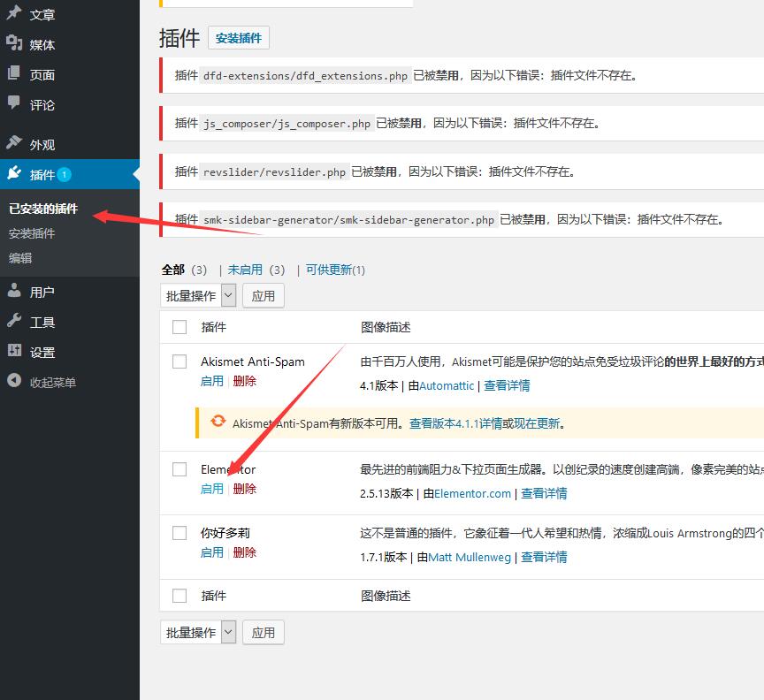This screenshot has height=700, width=764.
Task: Click 收起菜单 to collapse sidebar
Action: coord(53,383)
